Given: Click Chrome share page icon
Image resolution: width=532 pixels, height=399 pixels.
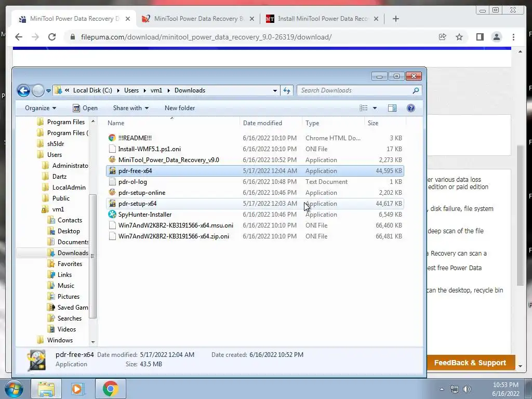Looking at the screenshot, I should (443, 37).
